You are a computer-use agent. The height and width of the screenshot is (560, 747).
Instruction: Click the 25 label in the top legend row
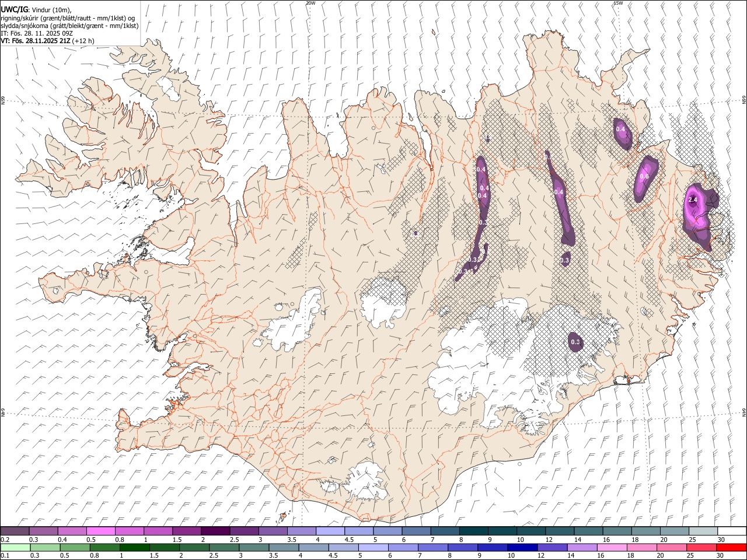pos(692,540)
